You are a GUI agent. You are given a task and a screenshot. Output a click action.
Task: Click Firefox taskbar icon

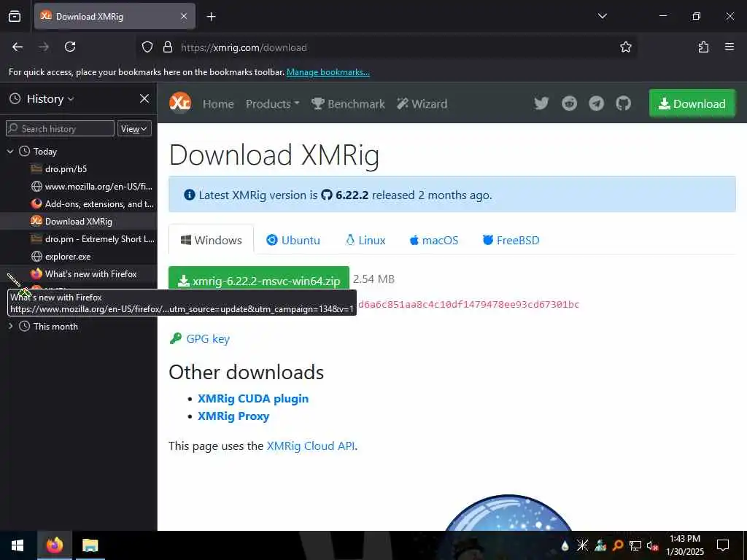pyautogui.click(x=54, y=545)
